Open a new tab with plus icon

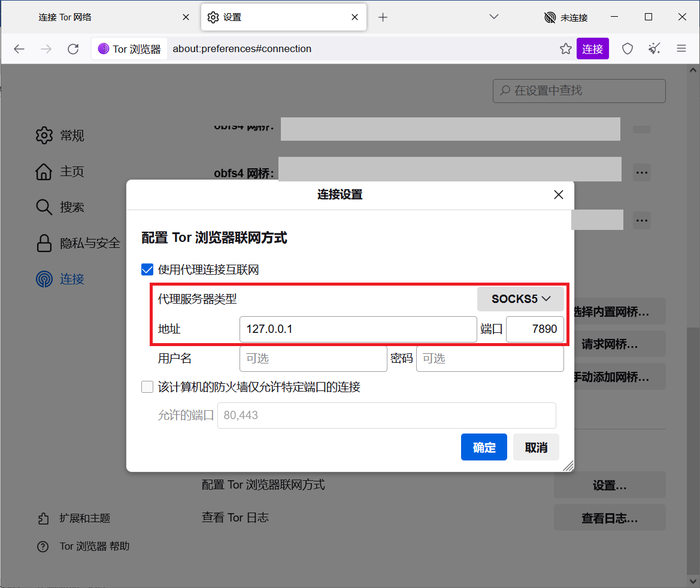point(383,17)
